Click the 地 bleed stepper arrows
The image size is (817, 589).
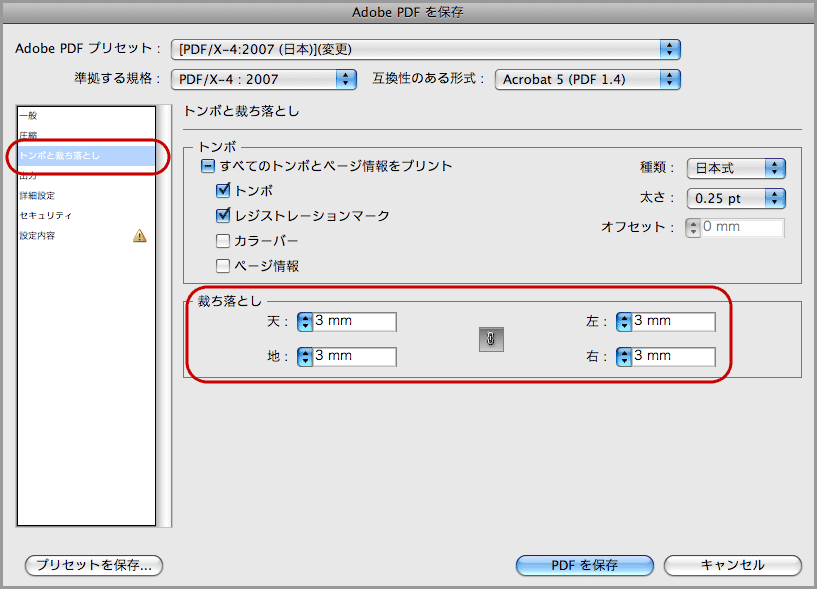click(x=305, y=357)
